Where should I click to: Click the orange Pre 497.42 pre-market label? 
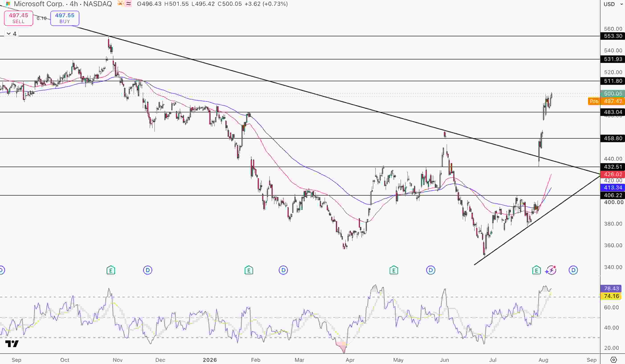coord(606,101)
